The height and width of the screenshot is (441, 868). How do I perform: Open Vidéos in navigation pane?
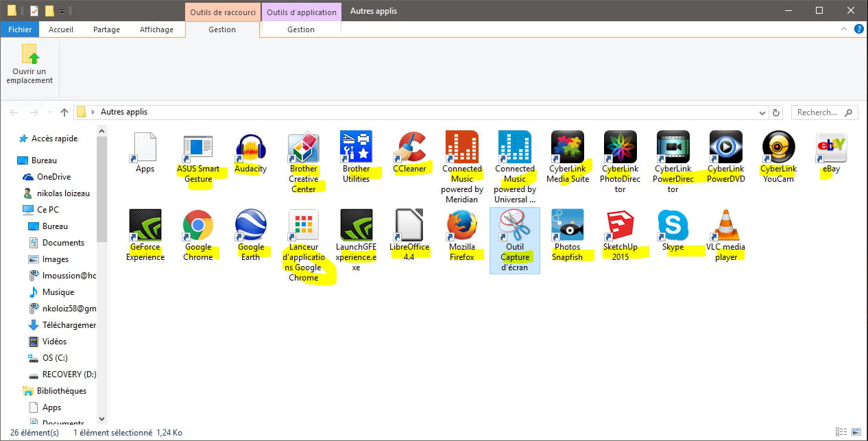(x=54, y=342)
